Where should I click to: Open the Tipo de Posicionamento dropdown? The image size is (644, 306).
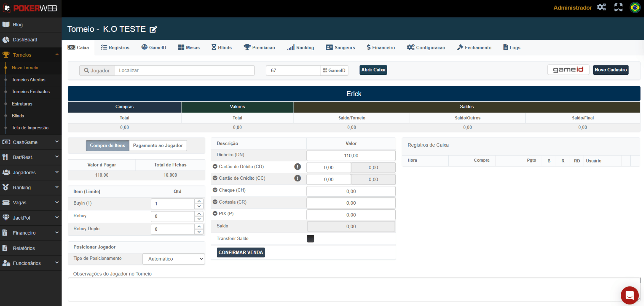pos(174,259)
